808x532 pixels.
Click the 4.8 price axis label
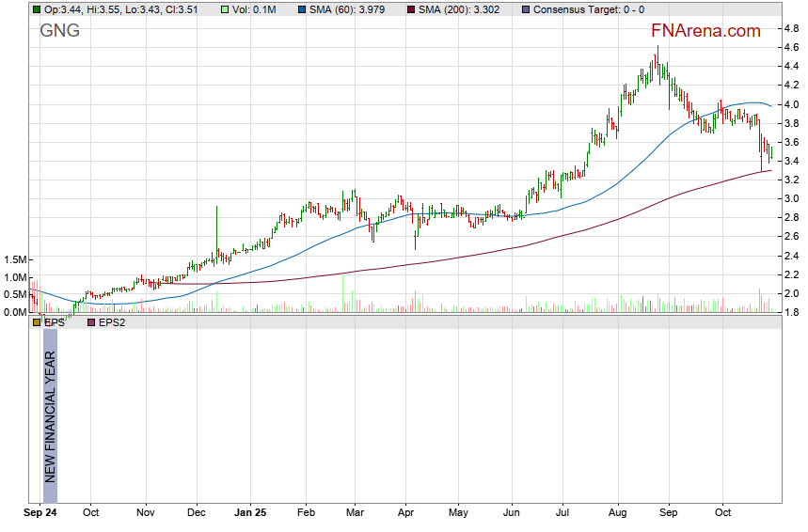click(x=792, y=28)
